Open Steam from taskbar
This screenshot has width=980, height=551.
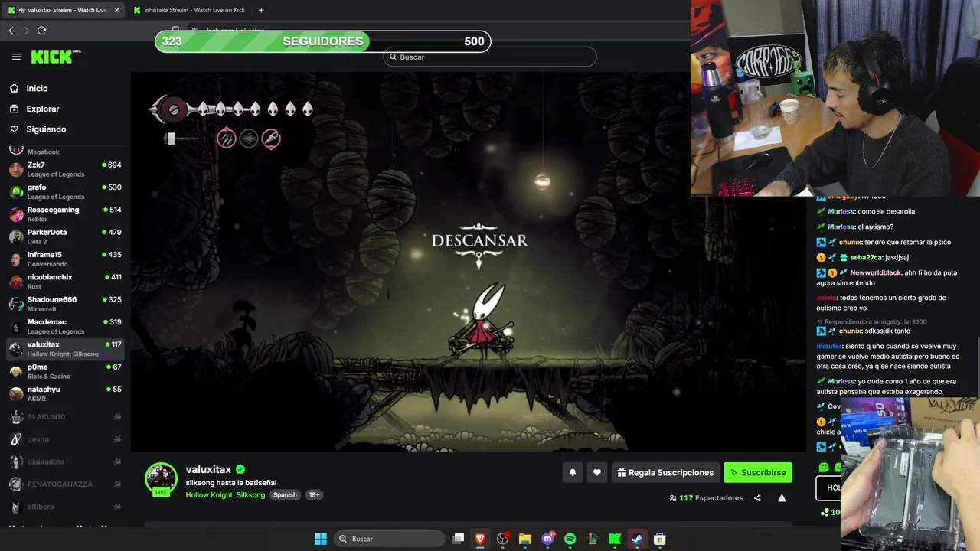pyautogui.click(x=637, y=539)
